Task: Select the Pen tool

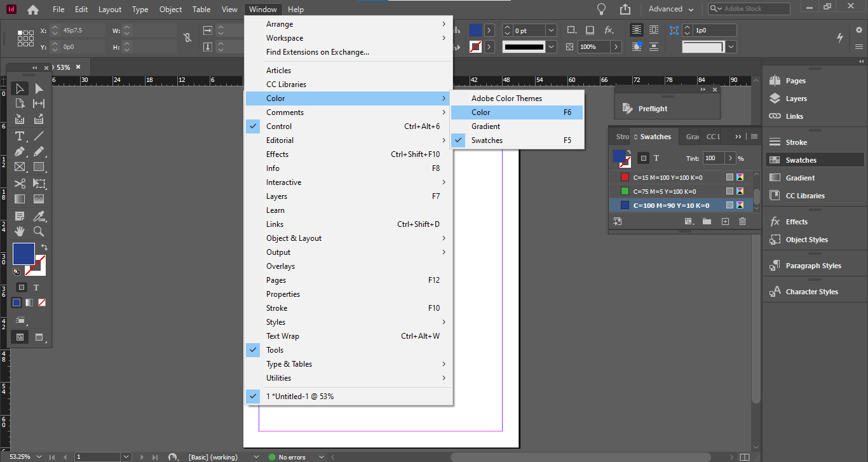Action: [20, 152]
